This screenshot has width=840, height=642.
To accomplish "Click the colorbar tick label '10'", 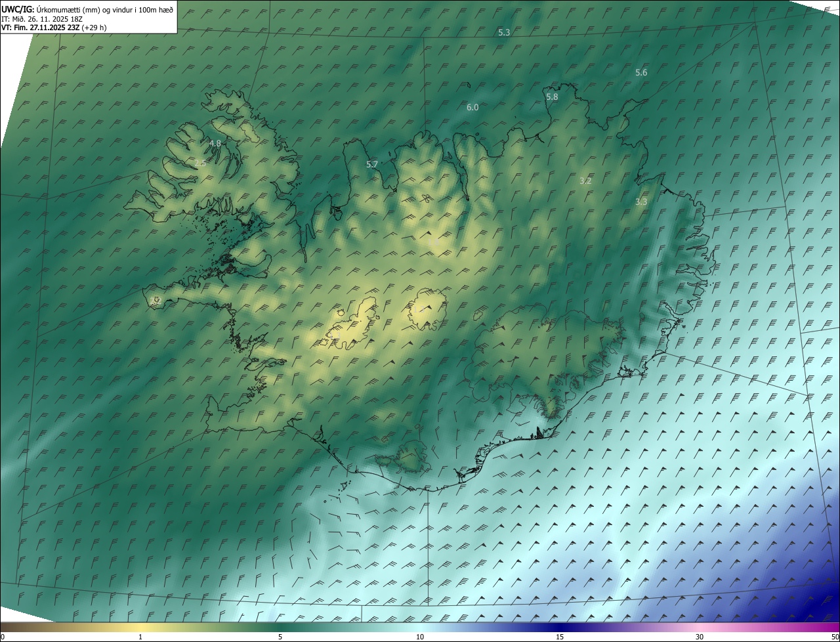I will click(x=420, y=637).
